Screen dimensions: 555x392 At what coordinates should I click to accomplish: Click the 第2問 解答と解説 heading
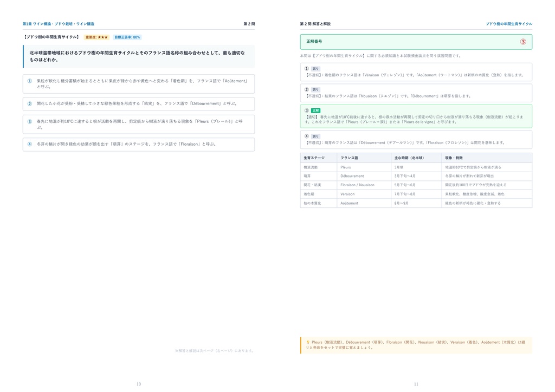click(315, 24)
